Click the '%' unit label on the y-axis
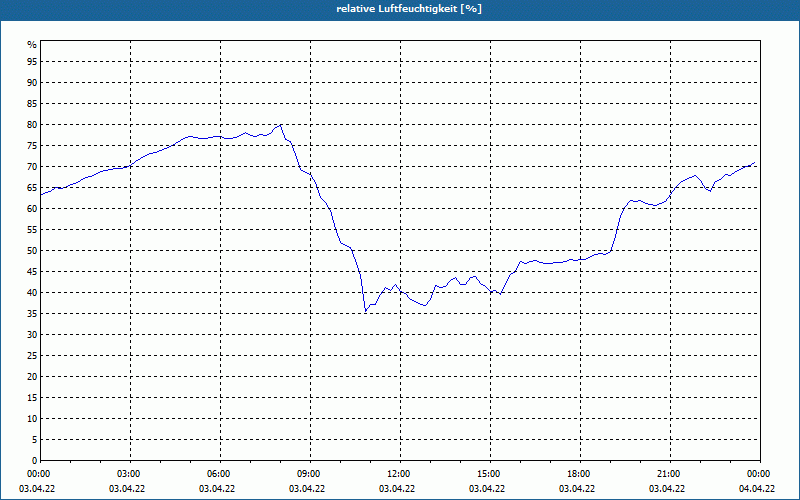 tap(32, 44)
